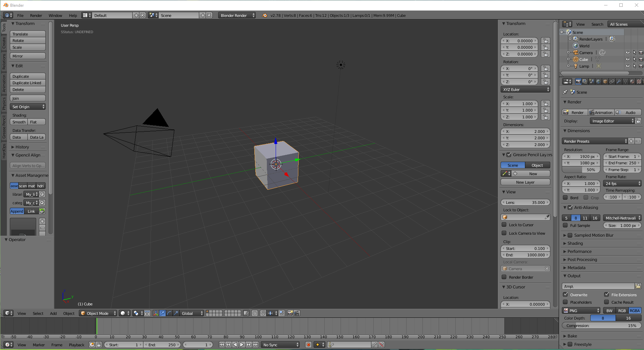Image resolution: width=644 pixels, height=350 pixels.
Task: Click the Duplicate Linked button
Action: click(28, 83)
